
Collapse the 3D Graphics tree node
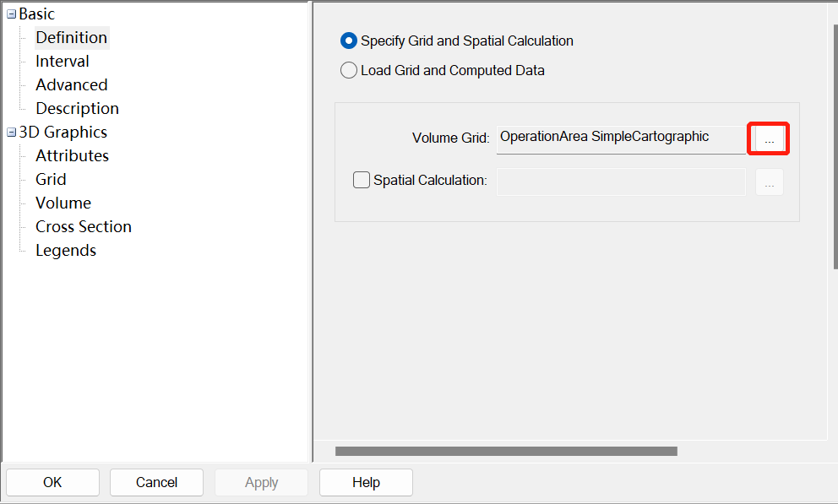click(x=11, y=133)
